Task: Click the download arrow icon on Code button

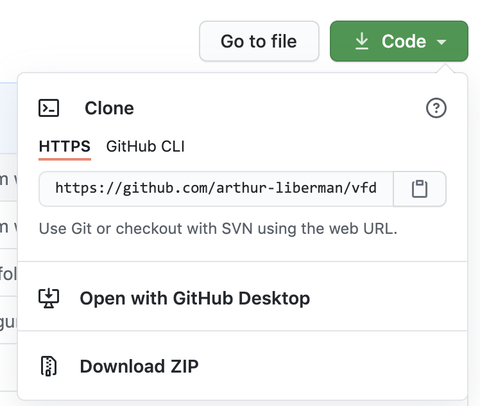Action: tap(362, 41)
